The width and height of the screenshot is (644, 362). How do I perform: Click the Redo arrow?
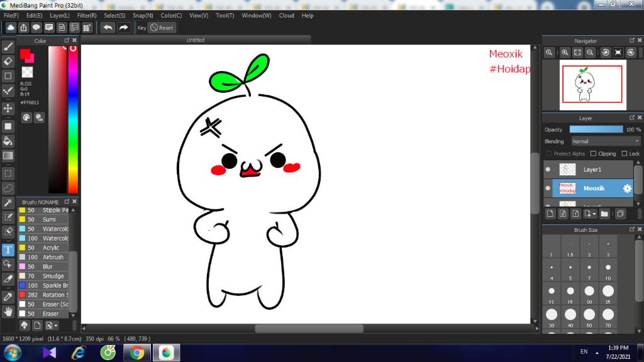[123, 28]
